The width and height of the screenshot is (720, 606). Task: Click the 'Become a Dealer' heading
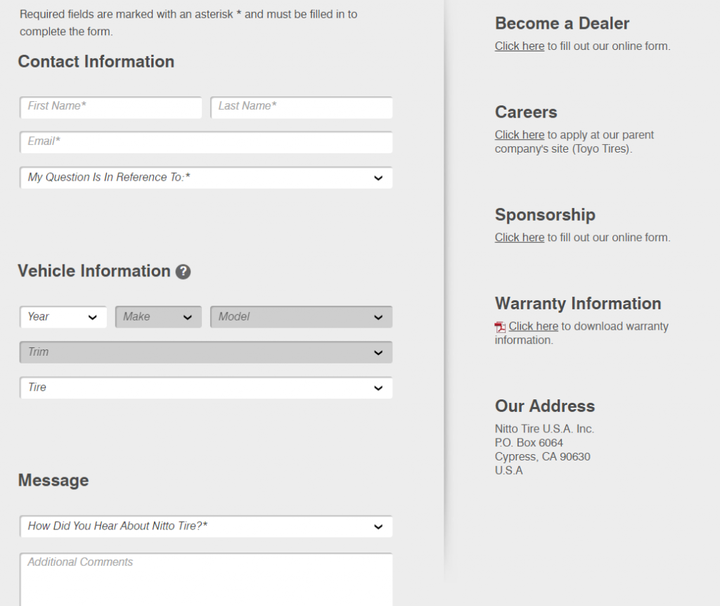pos(562,23)
